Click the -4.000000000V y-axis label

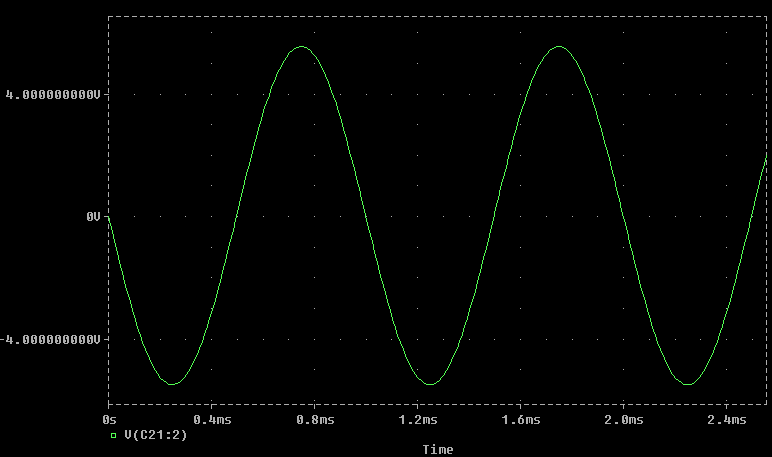(x=50, y=340)
